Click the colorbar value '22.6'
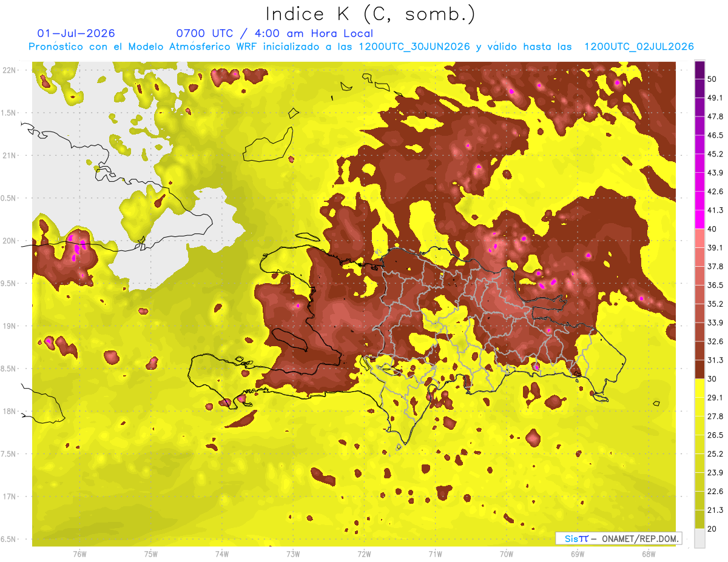The width and height of the screenshot is (728, 562). pyautogui.click(x=715, y=492)
